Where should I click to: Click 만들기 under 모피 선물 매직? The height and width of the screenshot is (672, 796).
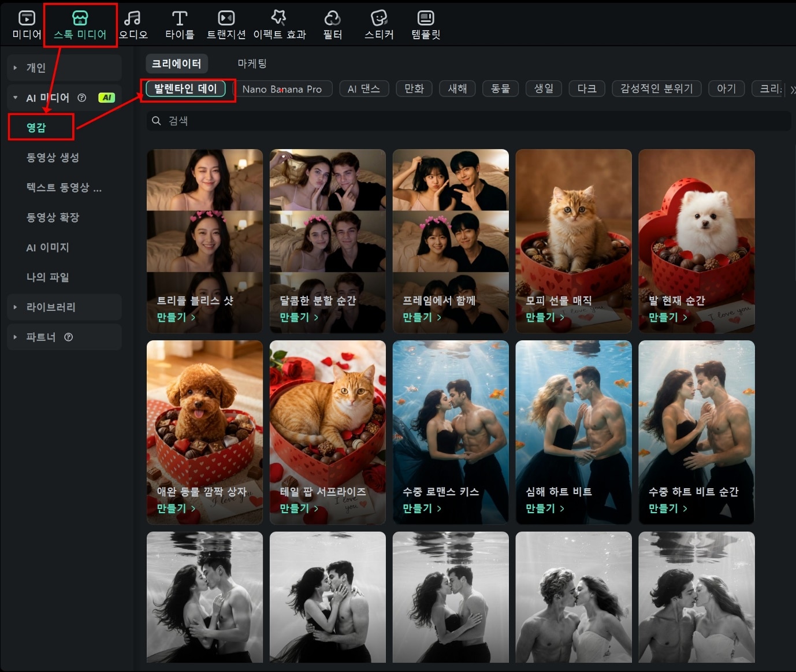point(542,317)
